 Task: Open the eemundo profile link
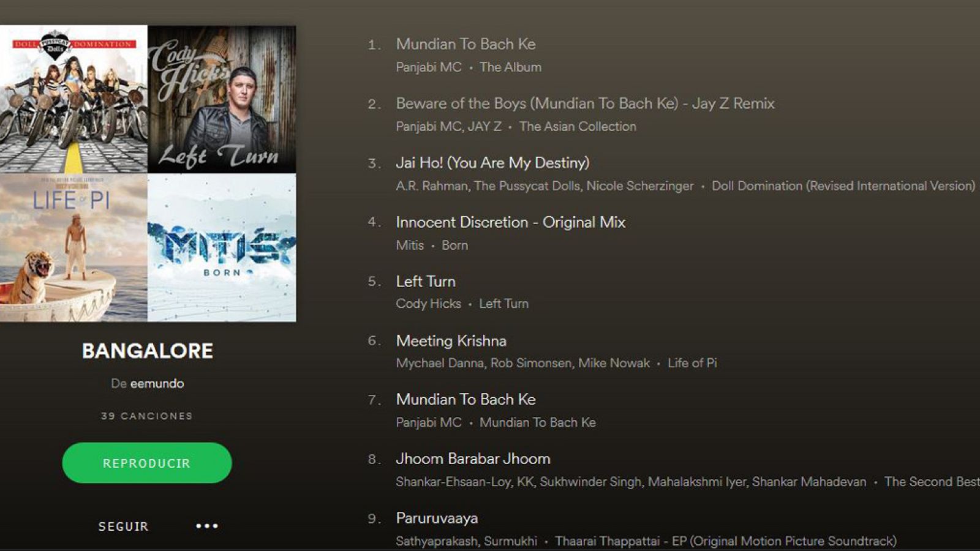point(157,383)
